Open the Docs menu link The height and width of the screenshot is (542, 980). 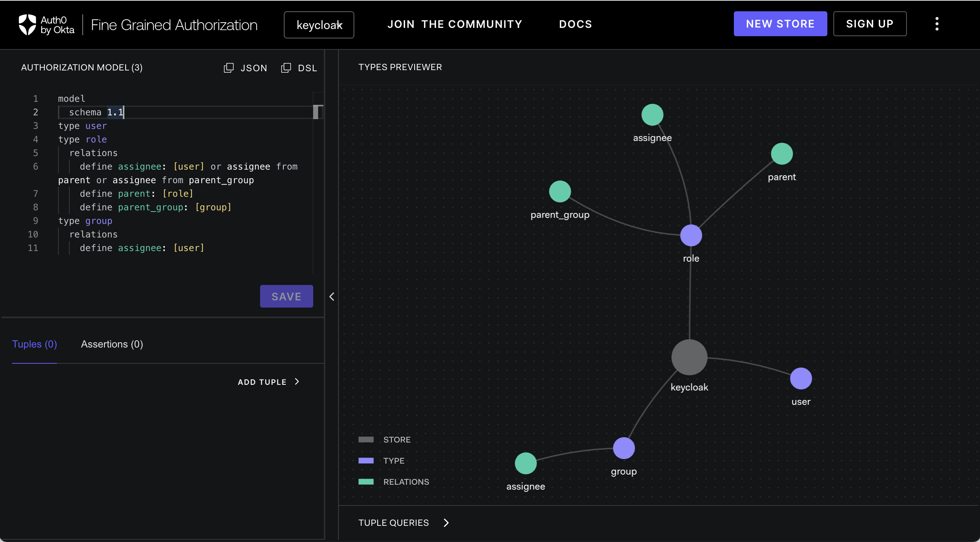[x=575, y=24]
